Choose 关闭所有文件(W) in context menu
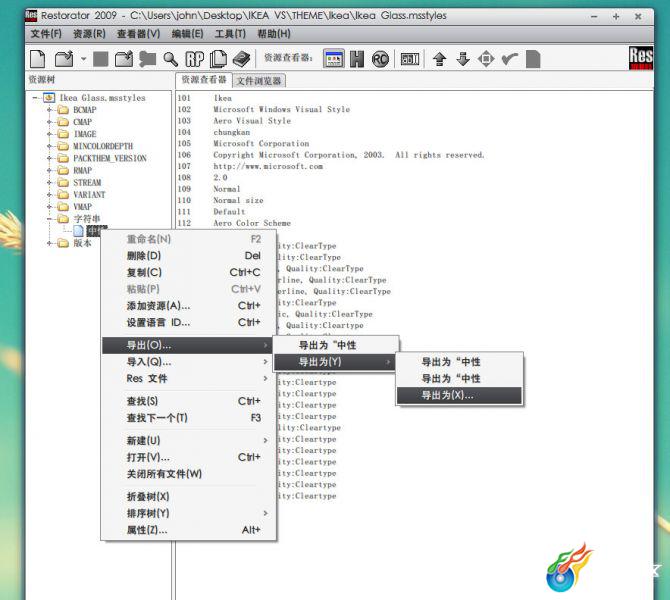The image size is (670, 600). pos(189,474)
